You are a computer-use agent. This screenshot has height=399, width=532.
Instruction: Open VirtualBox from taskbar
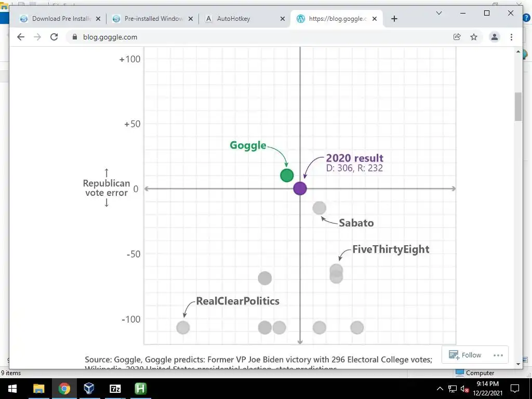(x=89, y=389)
